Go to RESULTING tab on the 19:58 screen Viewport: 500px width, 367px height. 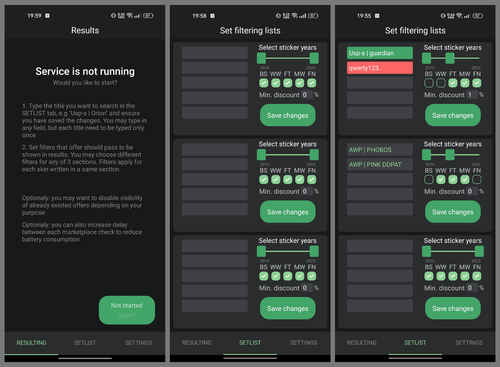[196, 343]
